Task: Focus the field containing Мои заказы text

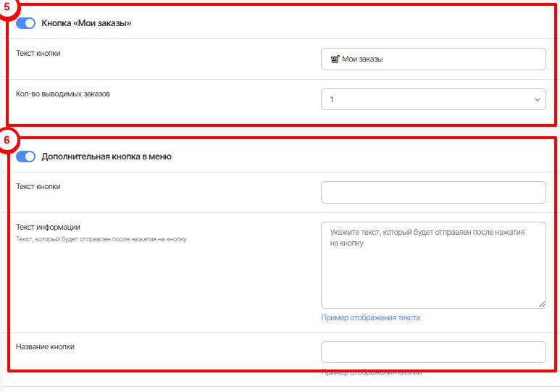Action: pyautogui.click(x=433, y=59)
